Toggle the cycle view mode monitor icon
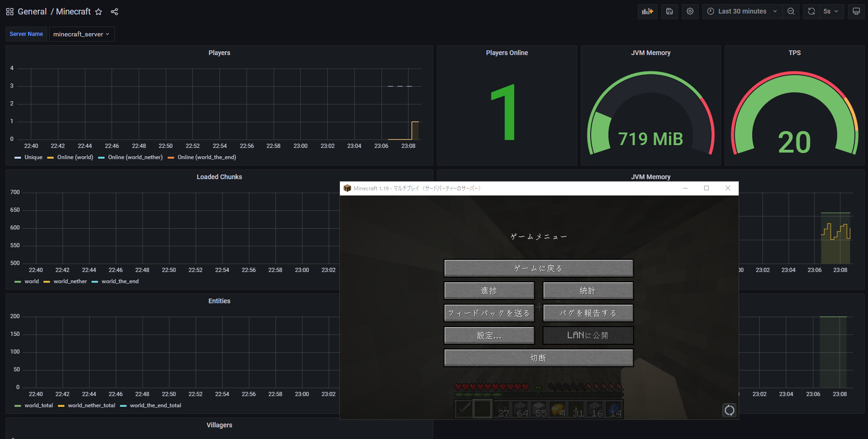 click(856, 11)
